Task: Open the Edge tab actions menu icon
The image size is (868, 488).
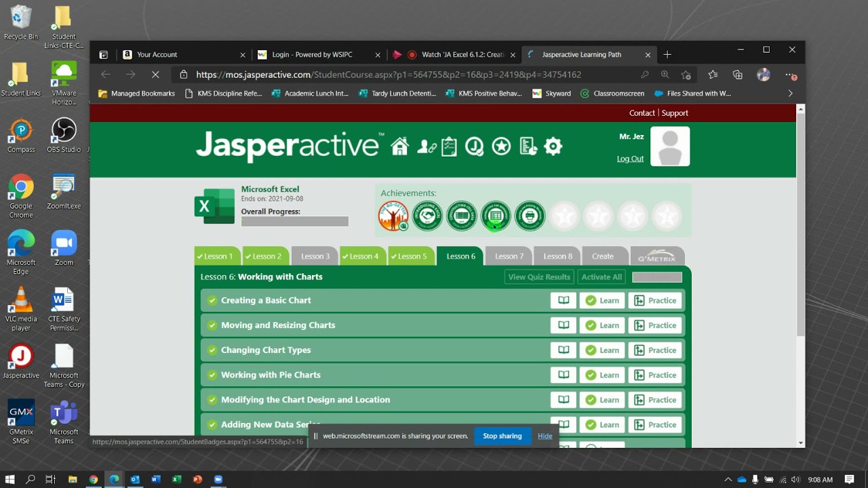Action: 103,55
